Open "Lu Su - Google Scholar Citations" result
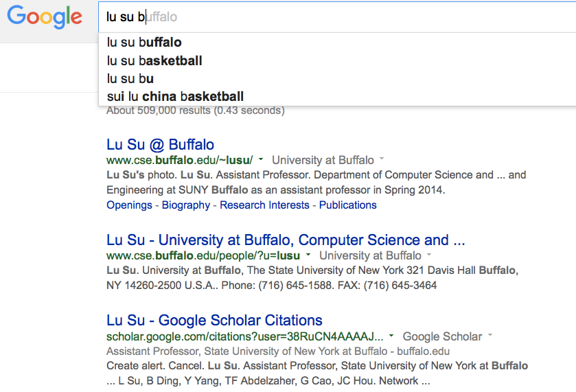The image size is (576, 392). click(x=214, y=321)
